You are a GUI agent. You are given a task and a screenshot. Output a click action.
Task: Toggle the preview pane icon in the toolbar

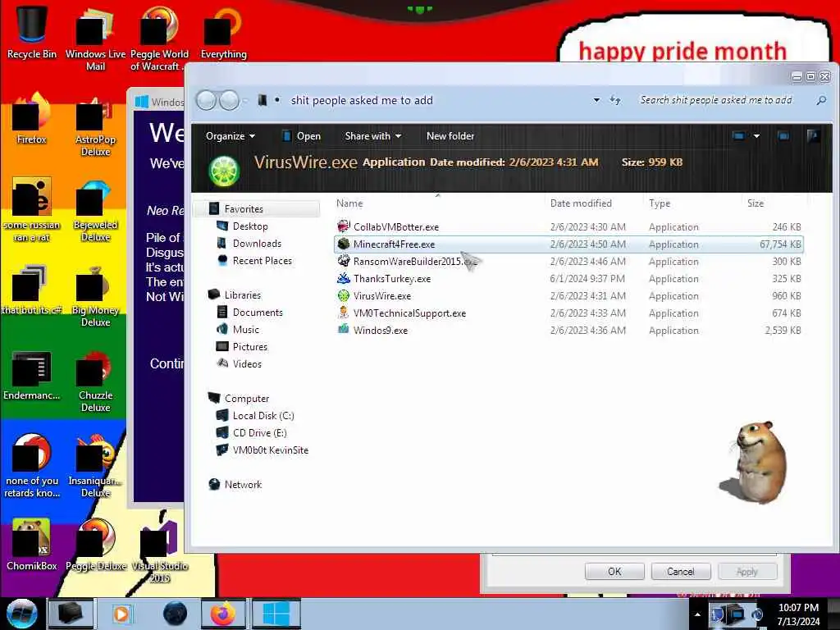[783, 136]
